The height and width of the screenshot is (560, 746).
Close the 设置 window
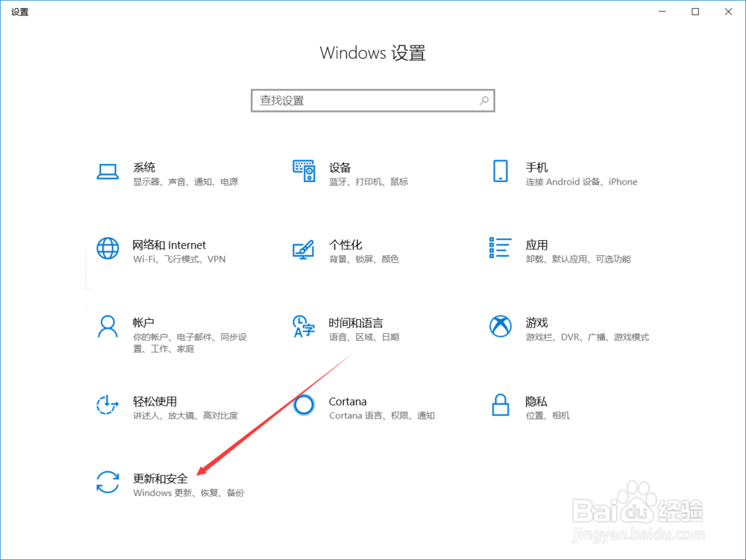click(728, 11)
